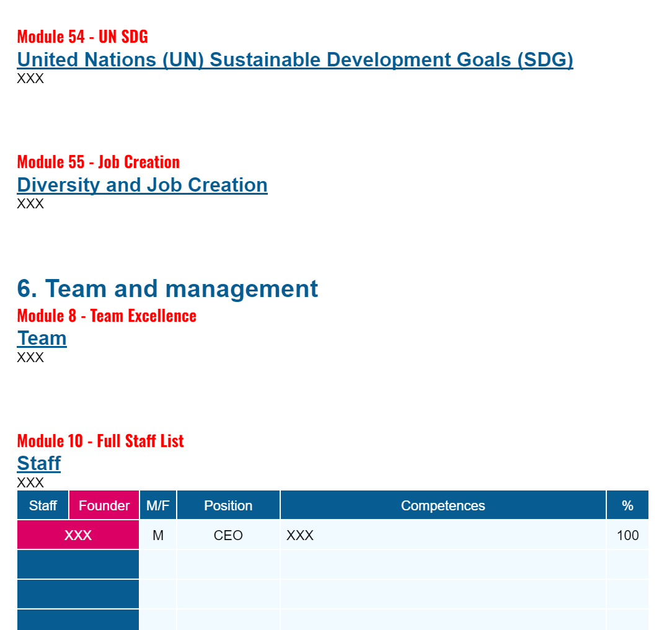This screenshot has height=630, width=672.
Task: Select the Module 10 - Full Staff List label
Action: (100, 441)
